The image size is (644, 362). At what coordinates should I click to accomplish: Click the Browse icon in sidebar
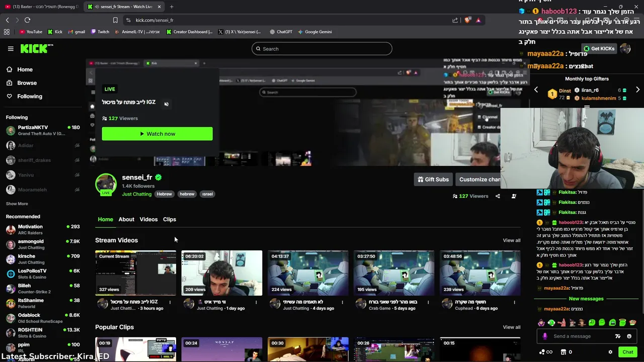tap(9, 83)
